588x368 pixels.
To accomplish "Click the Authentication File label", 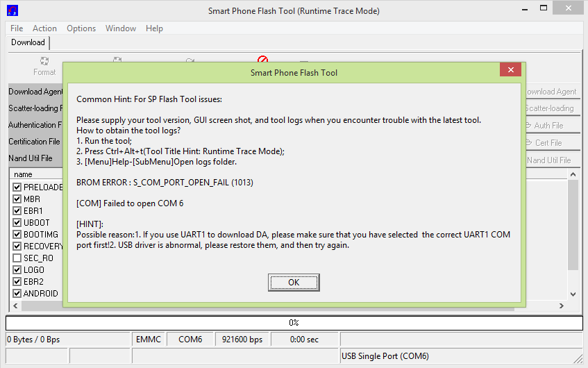I will coord(35,125).
